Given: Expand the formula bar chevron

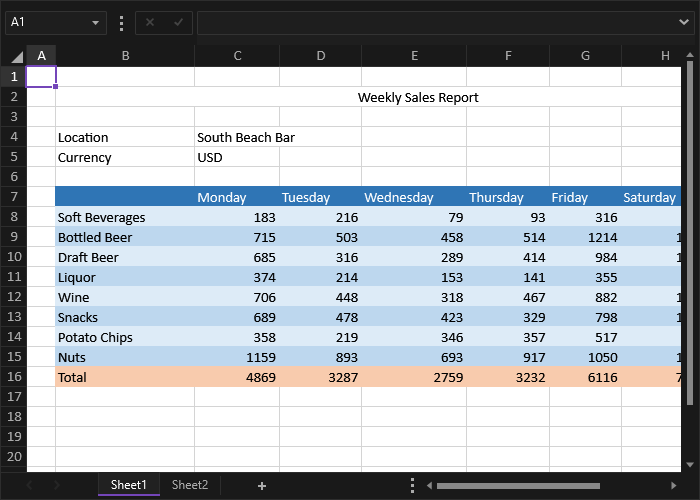Looking at the screenshot, I should point(683,22).
